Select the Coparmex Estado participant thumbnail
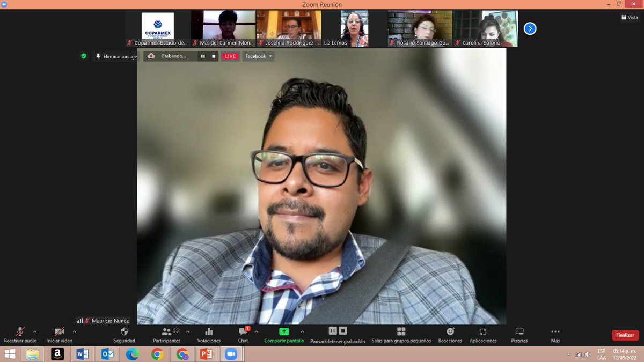The height and width of the screenshot is (362, 644). point(158,28)
